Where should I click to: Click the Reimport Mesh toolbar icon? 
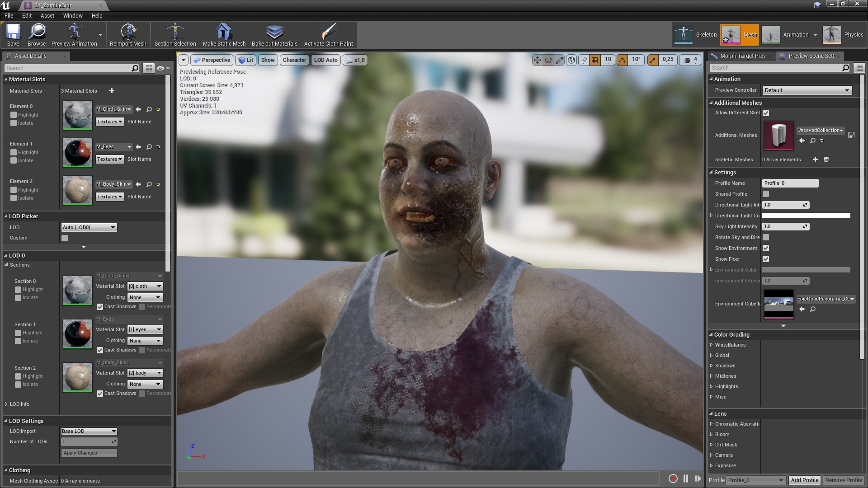pos(128,32)
